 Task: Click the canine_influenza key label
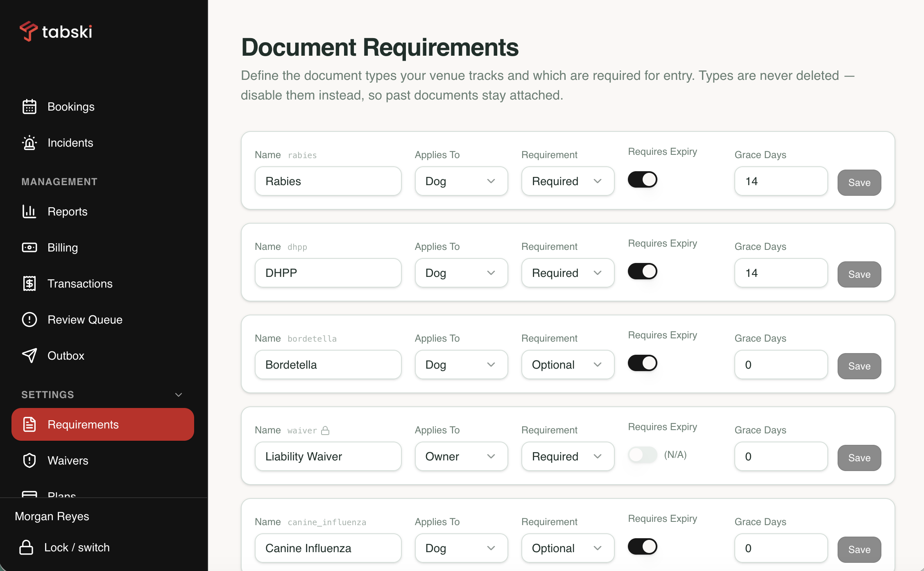327,522
